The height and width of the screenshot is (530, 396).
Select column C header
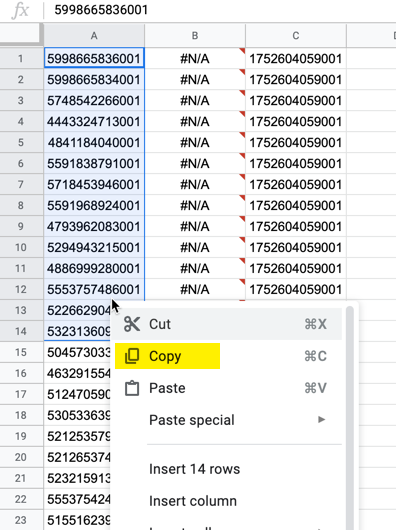pos(296,35)
